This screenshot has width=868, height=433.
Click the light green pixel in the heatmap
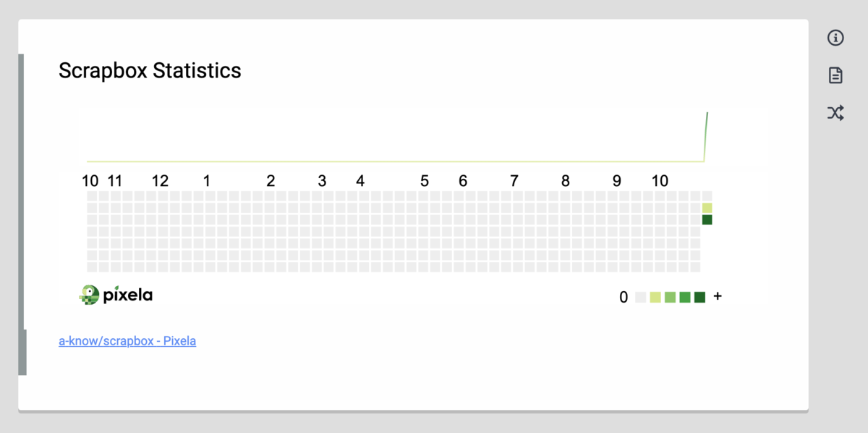coord(707,208)
